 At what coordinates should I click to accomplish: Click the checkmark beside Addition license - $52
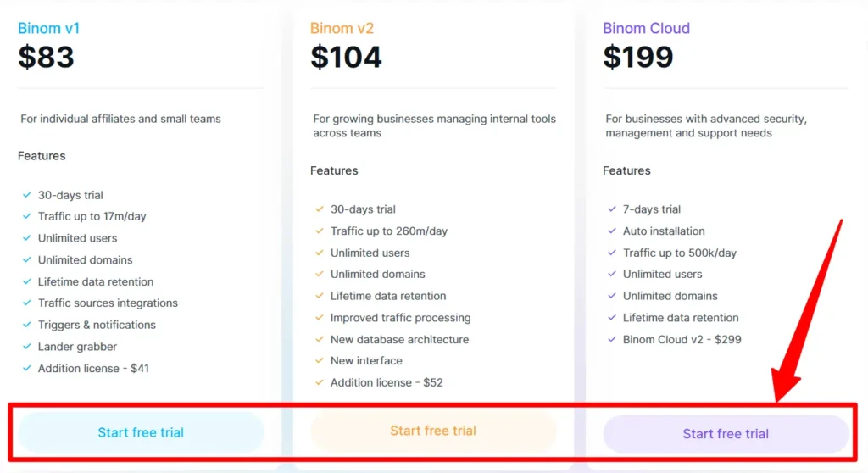(320, 383)
